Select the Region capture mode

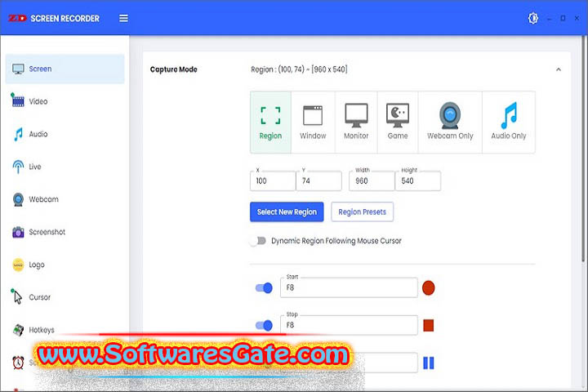coord(270,122)
